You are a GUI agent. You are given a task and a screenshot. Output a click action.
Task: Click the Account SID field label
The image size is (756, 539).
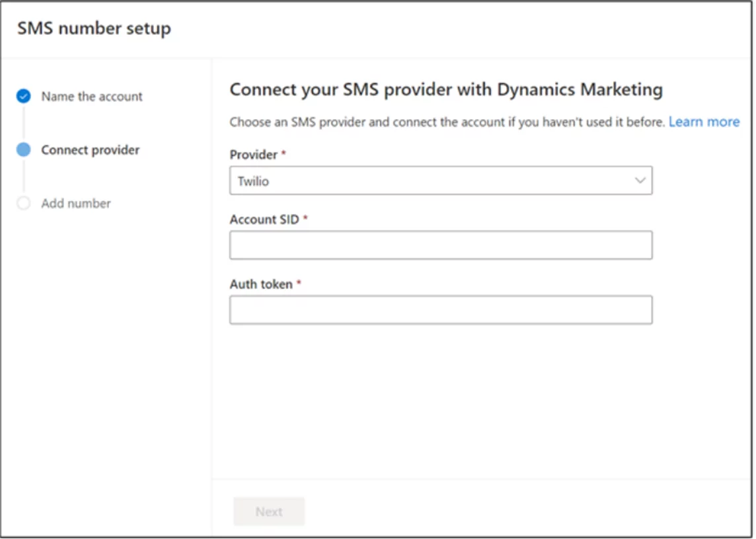pyautogui.click(x=264, y=220)
